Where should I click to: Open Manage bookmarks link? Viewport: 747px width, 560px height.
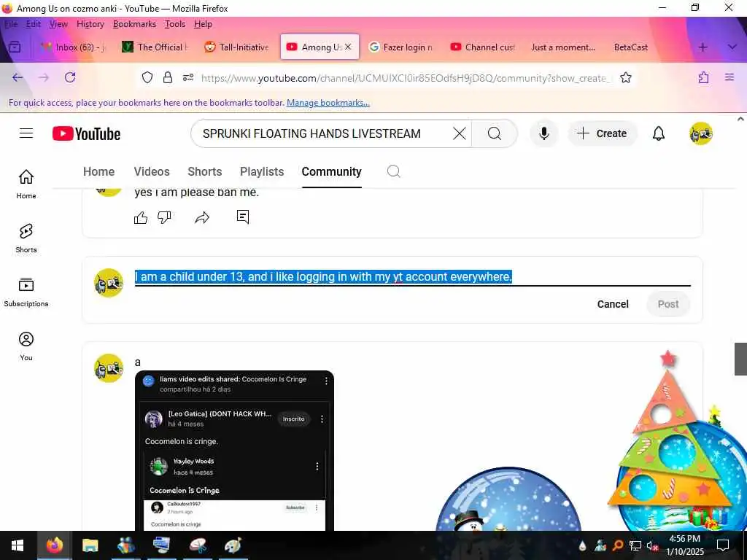[328, 103]
